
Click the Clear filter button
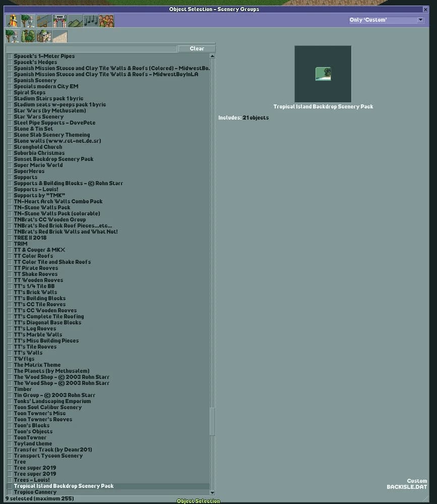tap(197, 48)
